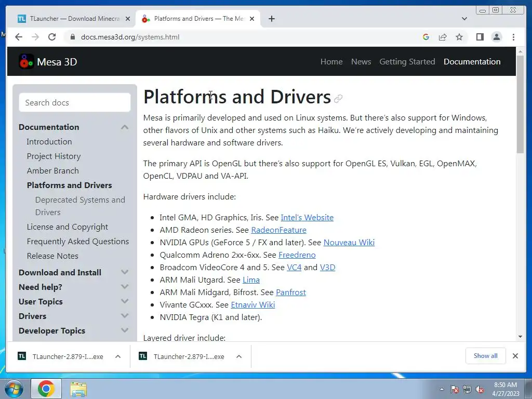Click the Search docs field
Screen dimensions: 532x399
coord(75,102)
